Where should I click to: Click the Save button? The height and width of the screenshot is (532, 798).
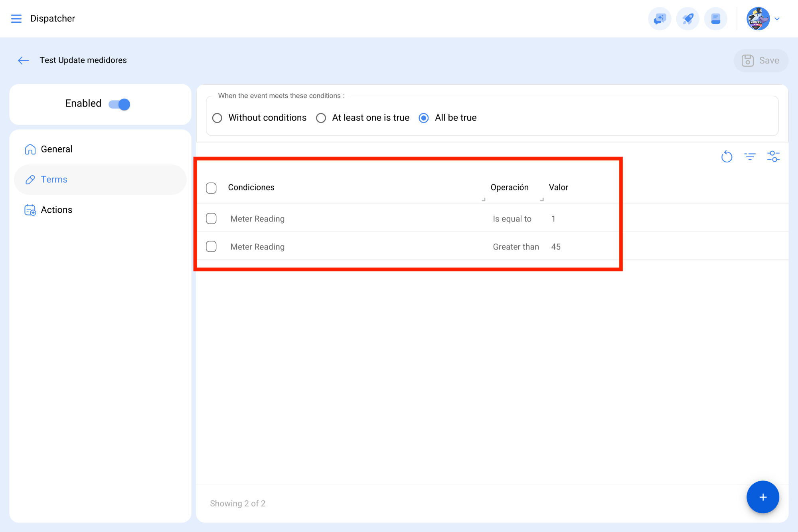point(761,61)
